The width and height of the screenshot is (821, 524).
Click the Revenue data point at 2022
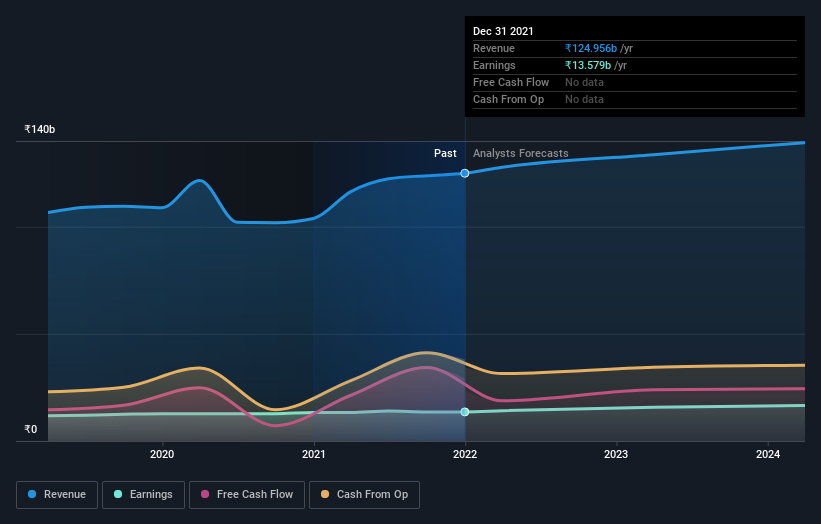point(464,173)
